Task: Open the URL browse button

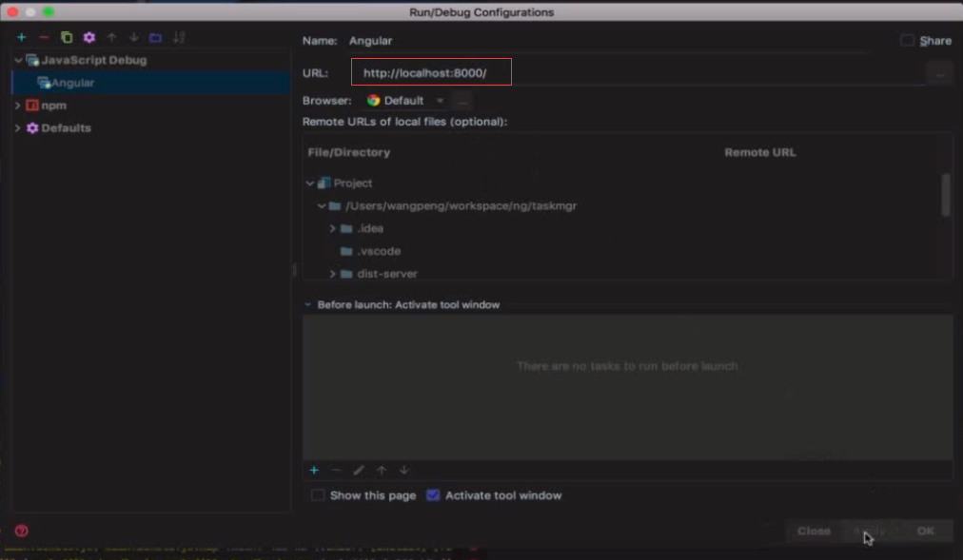Action: coord(940,73)
